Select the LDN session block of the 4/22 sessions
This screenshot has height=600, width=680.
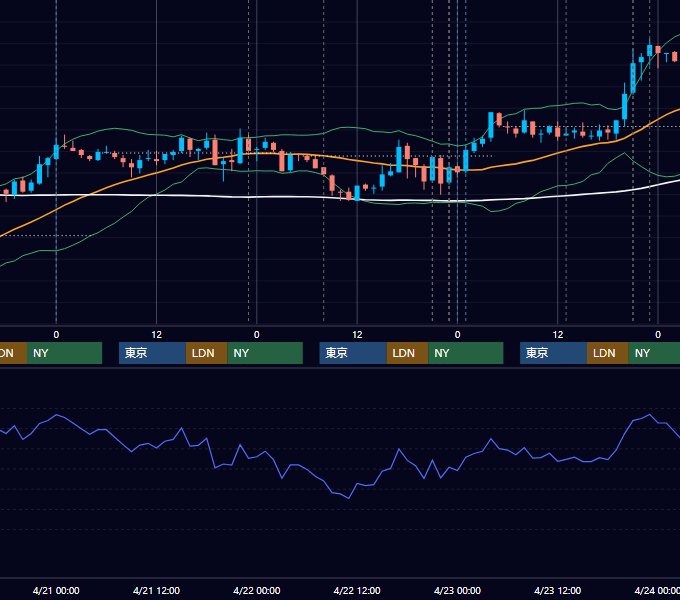point(407,353)
